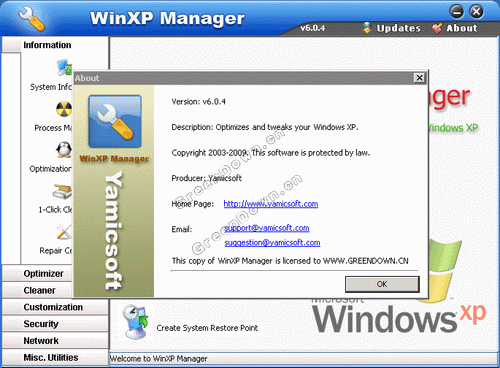Open the Network section
500x368 pixels.
tap(55, 341)
